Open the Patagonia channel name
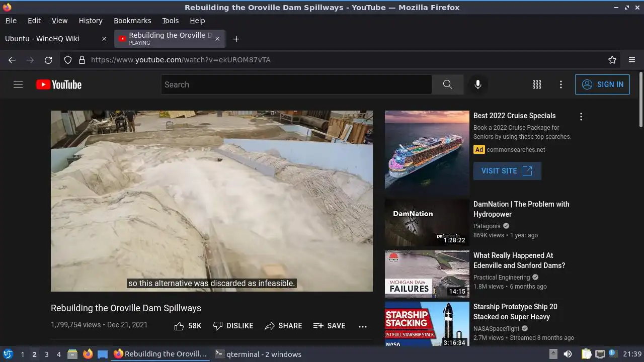This screenshot has width=644, height=362. (x=487, y=226)
